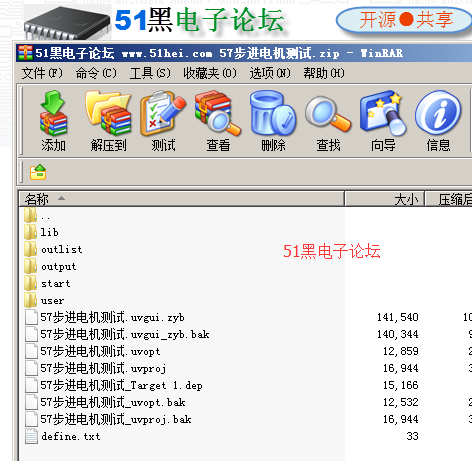The width and height of the screenshot is (472, 461).
Task: Click size value 141,540
Action: point(397,317)
